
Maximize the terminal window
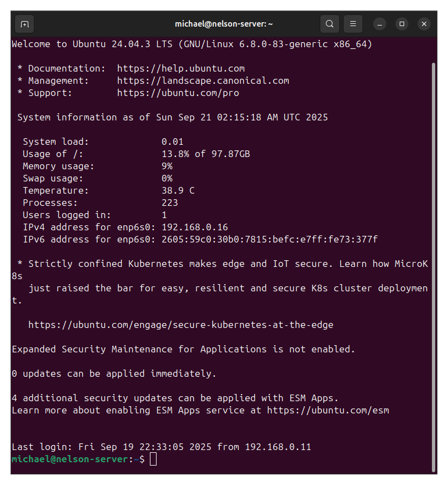[402, 24]
